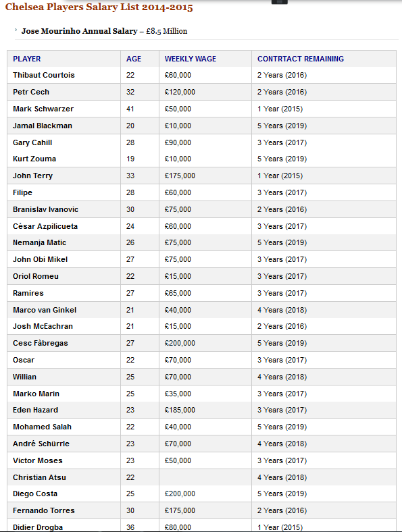Click Nemanja Matic's 5 Years (2019) contract

[x=282, y=242]
